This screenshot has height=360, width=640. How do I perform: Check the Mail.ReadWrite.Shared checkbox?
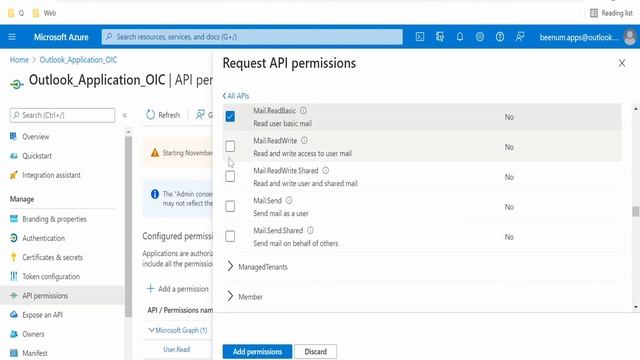pos(230,176)
